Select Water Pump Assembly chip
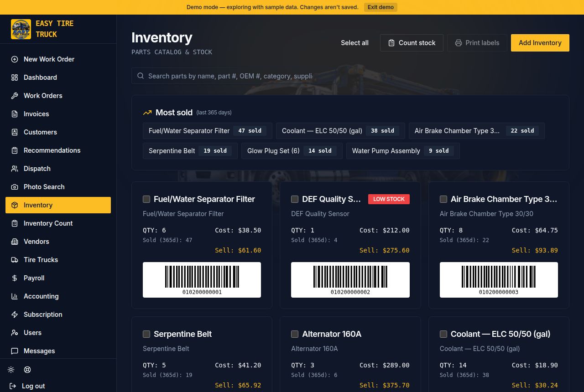Viewport: 584px width, 392px height. pyautogui.click(x=403, y=151)
